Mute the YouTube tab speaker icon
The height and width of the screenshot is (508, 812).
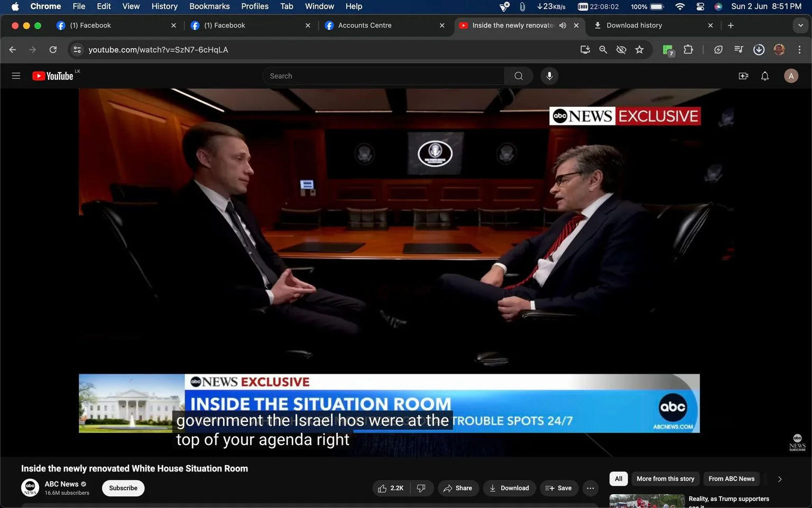click(x=563, y=25)
